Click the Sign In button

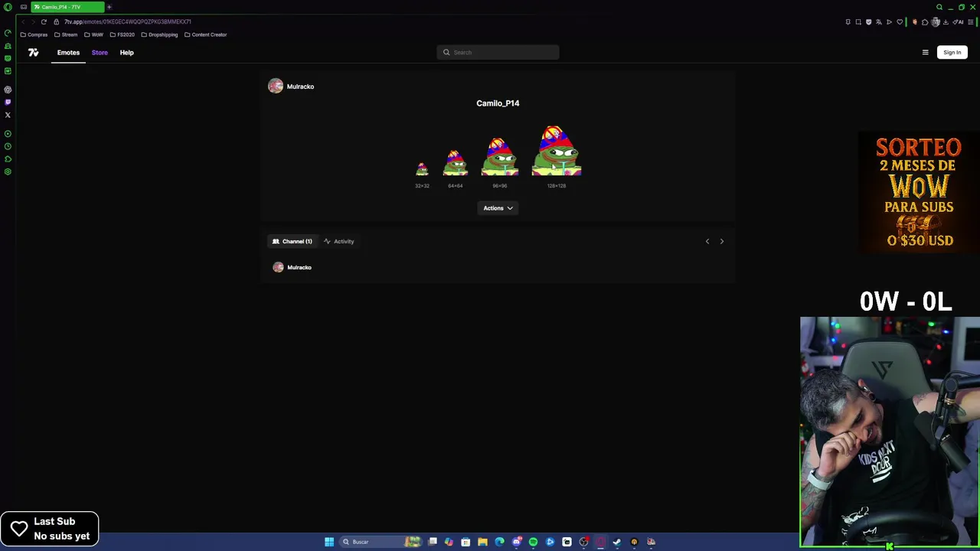point(952,52)
